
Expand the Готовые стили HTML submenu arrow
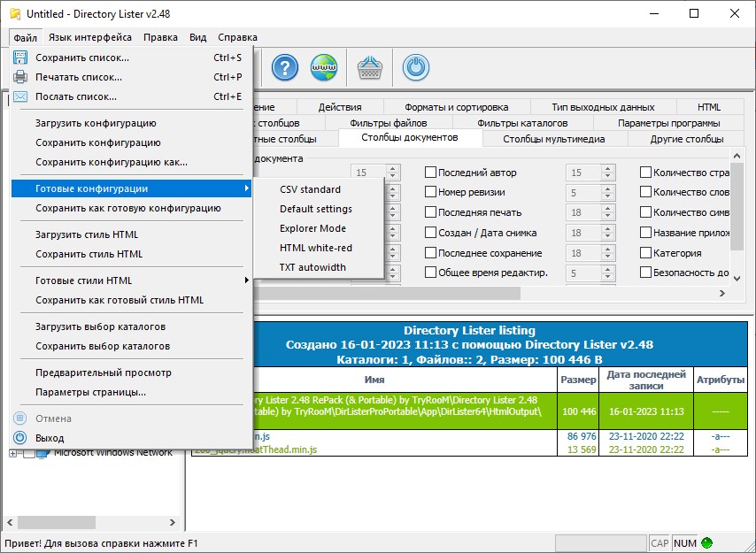point(247,280)
